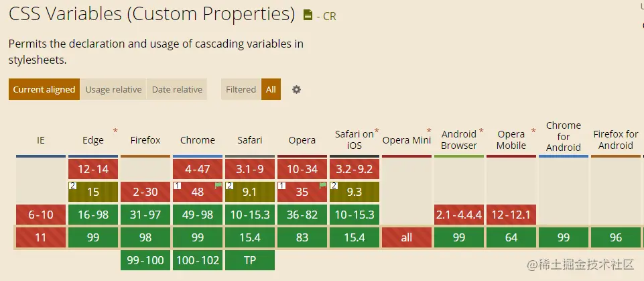Click the Safari TP version cell
The image size is (644, 281).
point(250,260)
